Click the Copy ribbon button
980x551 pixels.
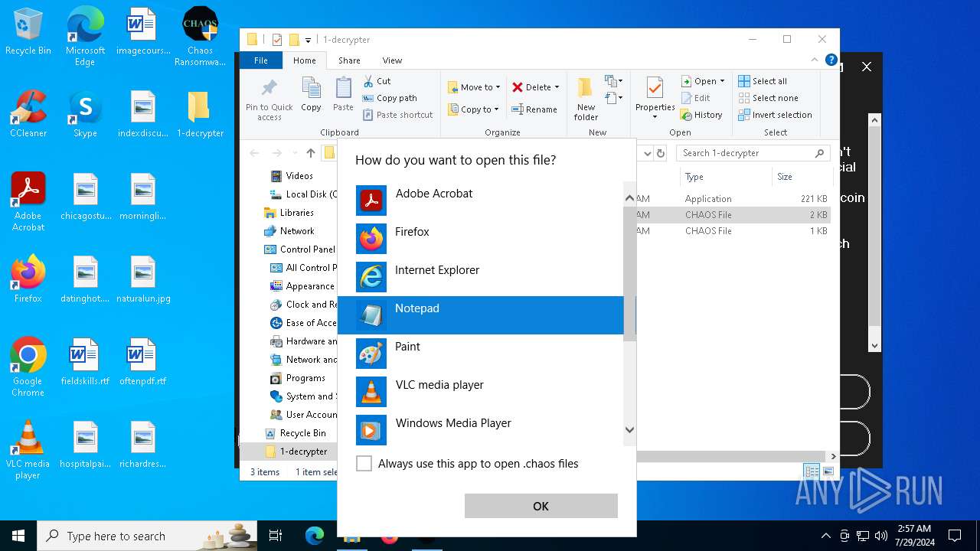click(311, 95)
